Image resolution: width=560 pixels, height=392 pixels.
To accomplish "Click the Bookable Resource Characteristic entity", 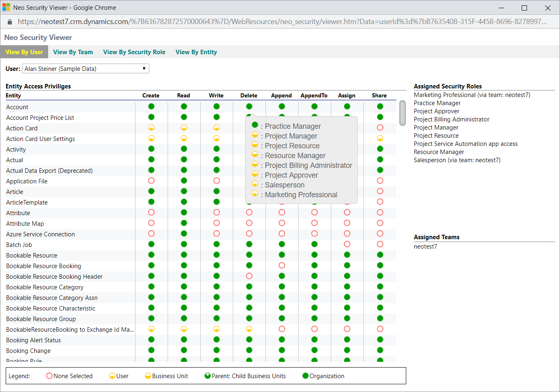I will tap(51, 308).
